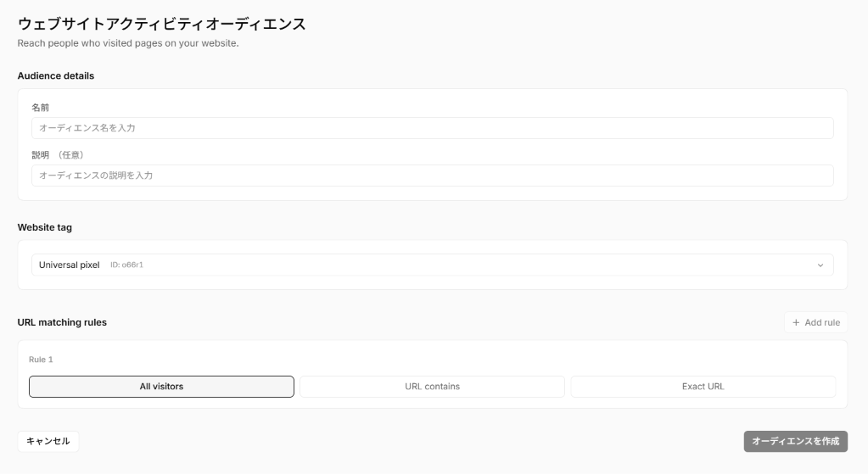Image resolution: width=868 pixels, height=474 pixels.
Task: Click the オーディエンスを作成 button
Action: [x=796, y=442]
